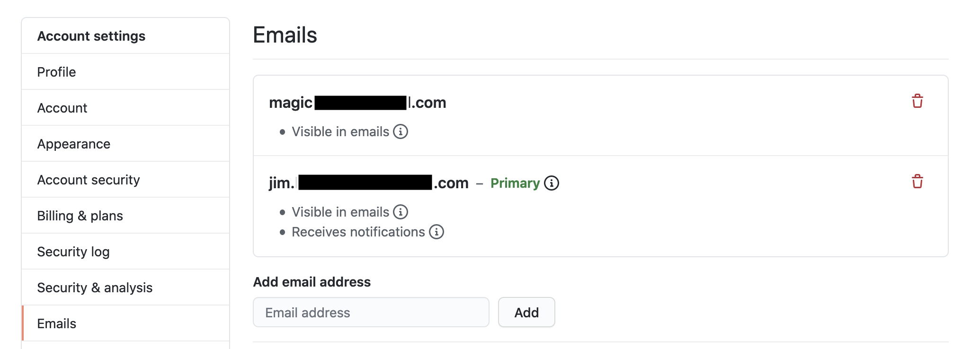
Task: Open Profile settings
Action: [x=56, y=71]
